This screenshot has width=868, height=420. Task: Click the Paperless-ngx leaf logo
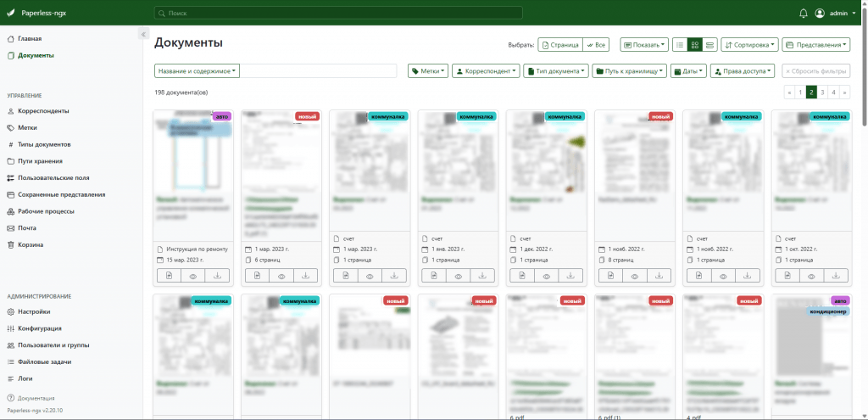coord(11,13)
